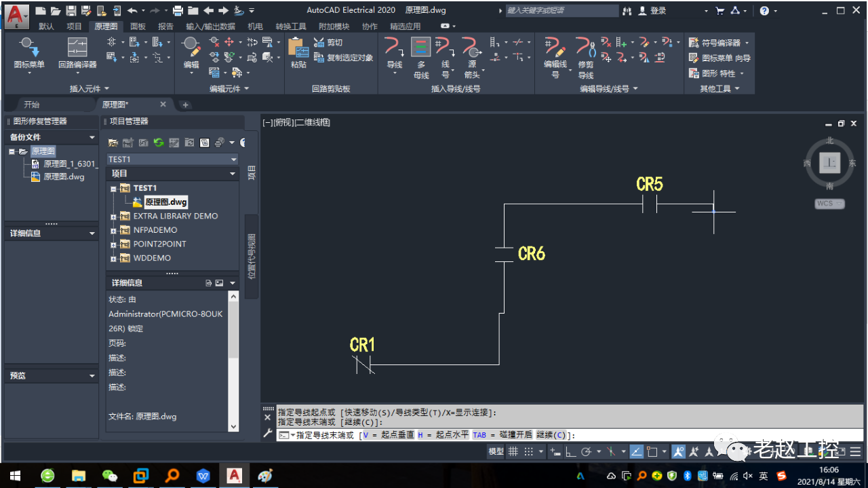
Task: Expand the 编辑元件 panel dropdown
Action: 229,89
